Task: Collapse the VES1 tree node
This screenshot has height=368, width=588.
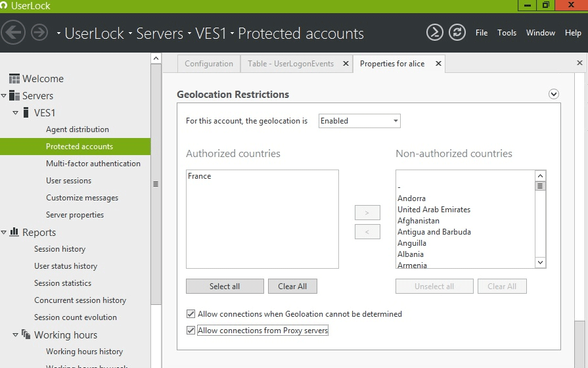Action: (15, 112)
